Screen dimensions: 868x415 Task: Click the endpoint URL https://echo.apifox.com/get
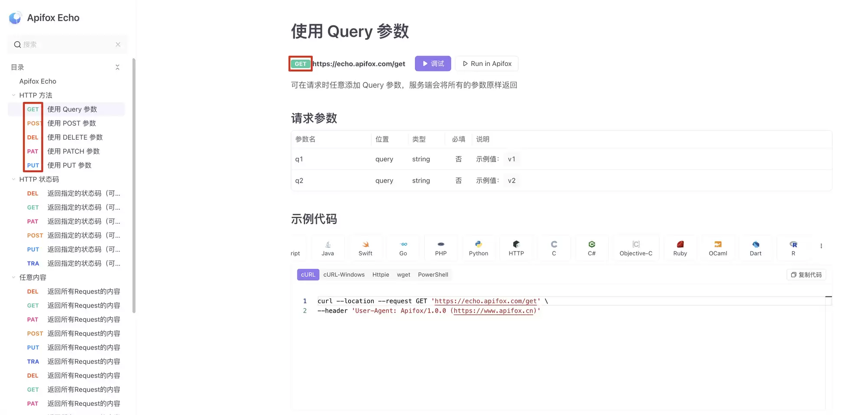[358, 64]
